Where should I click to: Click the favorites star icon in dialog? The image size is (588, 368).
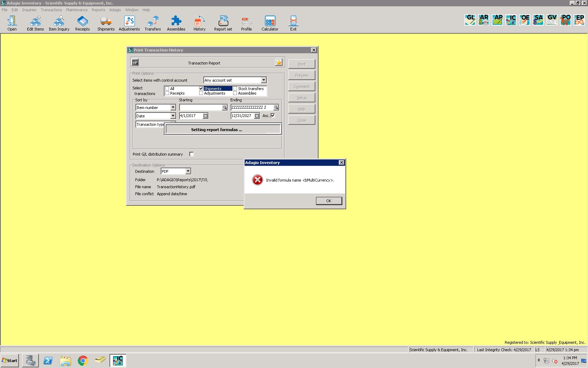[x=279, y=62]
